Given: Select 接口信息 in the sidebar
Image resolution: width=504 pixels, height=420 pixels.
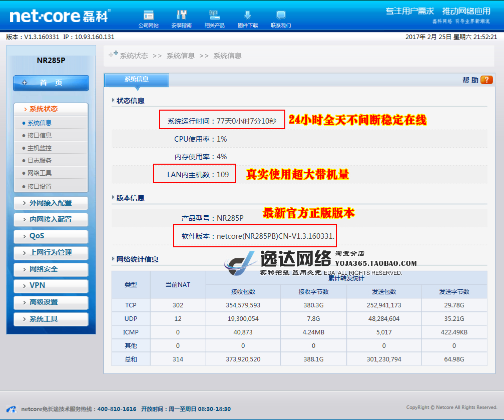Looking at the screenshot, I should click(x=39, y=135).
